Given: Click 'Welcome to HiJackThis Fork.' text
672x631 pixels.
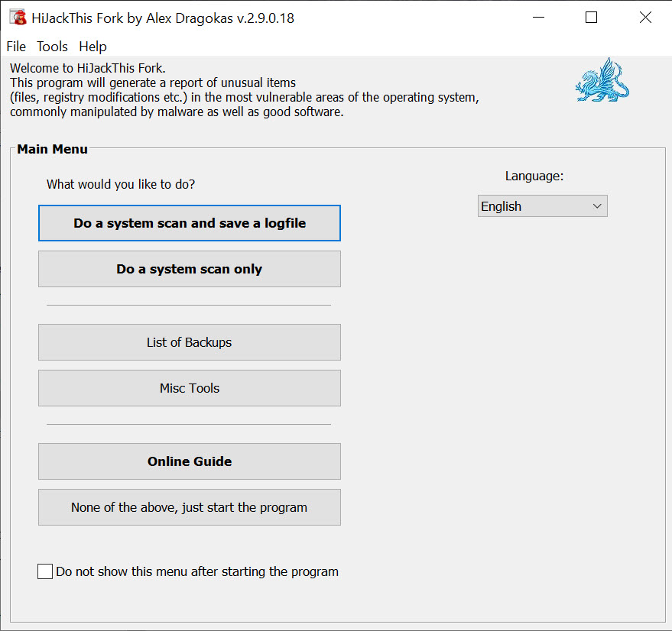Looking at the screenshot, I should tap(88, 68).
